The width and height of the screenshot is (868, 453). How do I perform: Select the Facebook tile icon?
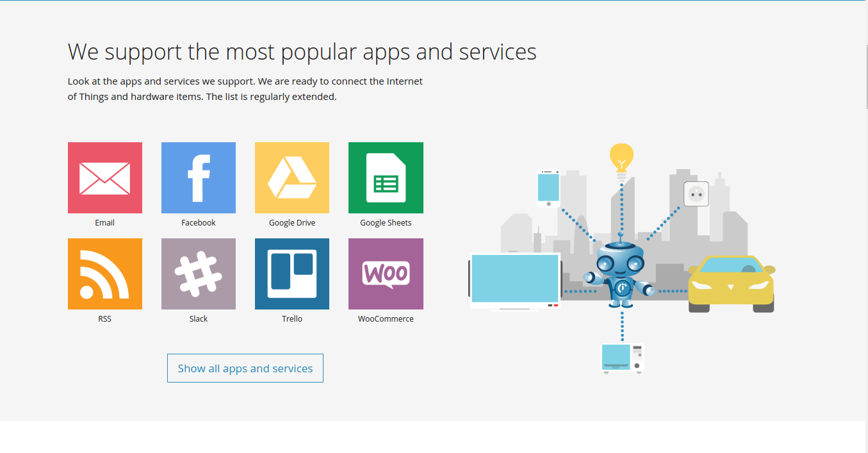tap(199, 177)
